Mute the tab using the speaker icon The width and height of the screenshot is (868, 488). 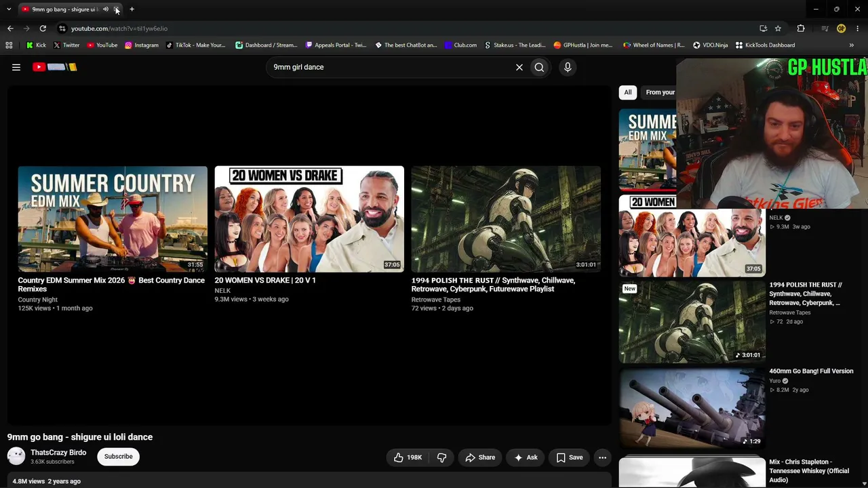106,9
